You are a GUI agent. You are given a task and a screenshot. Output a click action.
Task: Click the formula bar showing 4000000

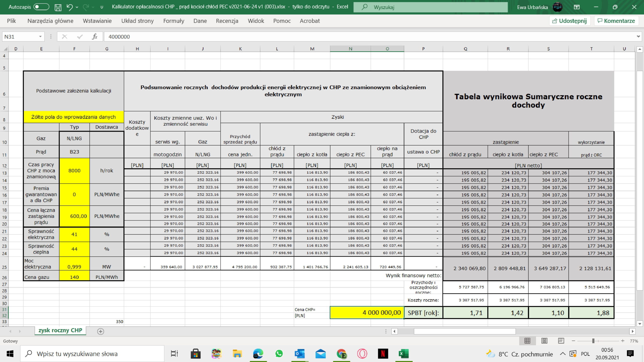[370, 37]
